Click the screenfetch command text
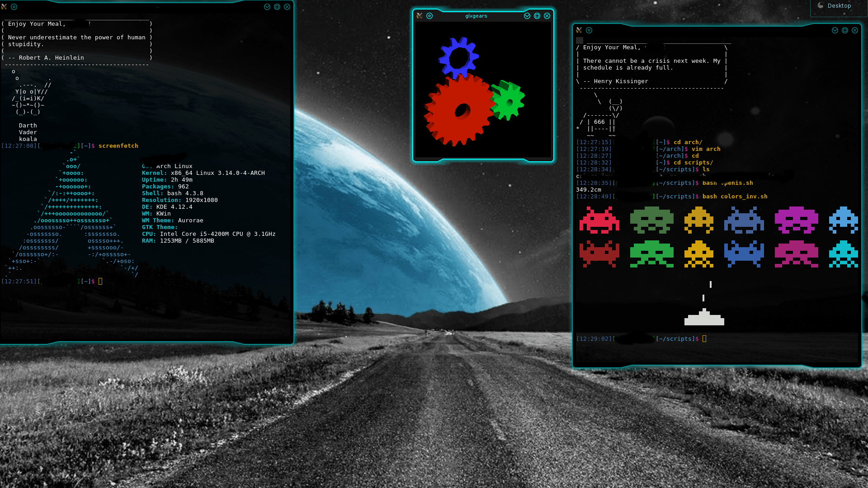The height and width of the screenshot is (488, 868). tap(118, 146)
